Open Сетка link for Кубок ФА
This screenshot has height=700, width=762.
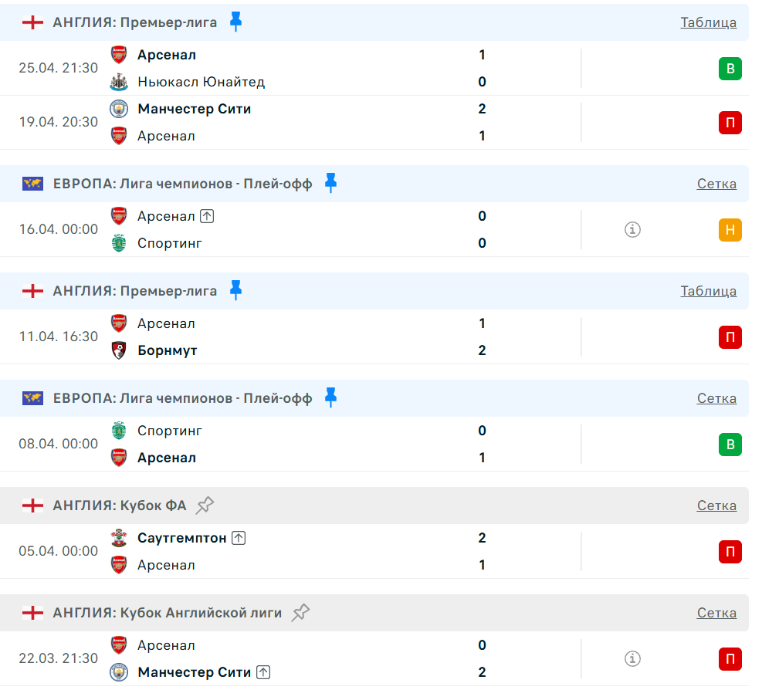716,506
